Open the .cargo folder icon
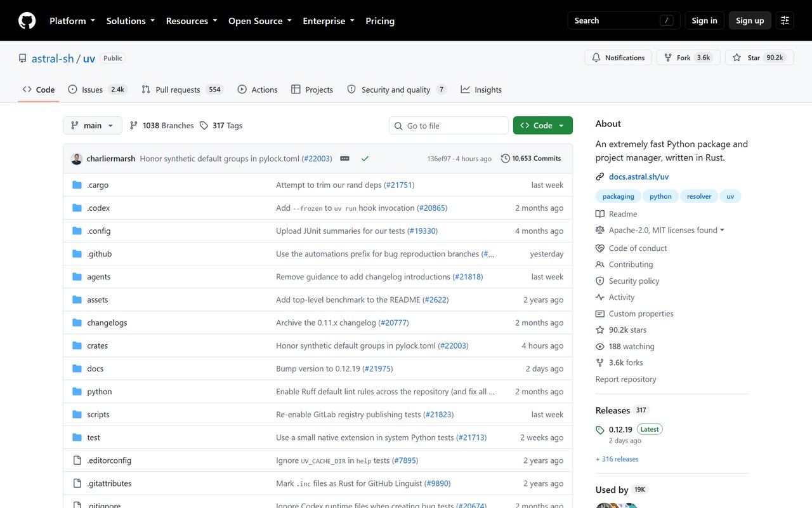The width and height of the screenshot is (812, 508). click(77, 185)
